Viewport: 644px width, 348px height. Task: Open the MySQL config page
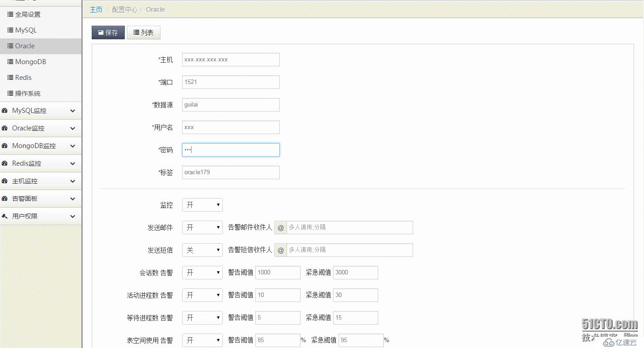tap(41, 30)
